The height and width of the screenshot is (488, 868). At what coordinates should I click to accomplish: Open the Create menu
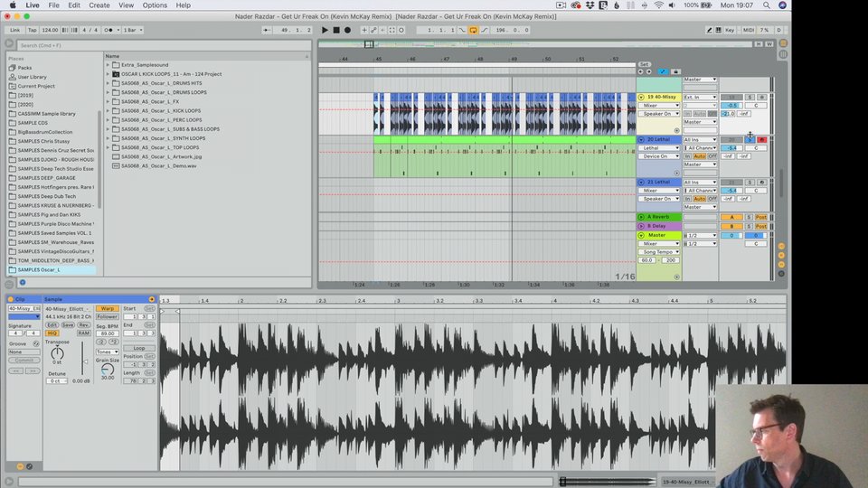tap(99, 5)
